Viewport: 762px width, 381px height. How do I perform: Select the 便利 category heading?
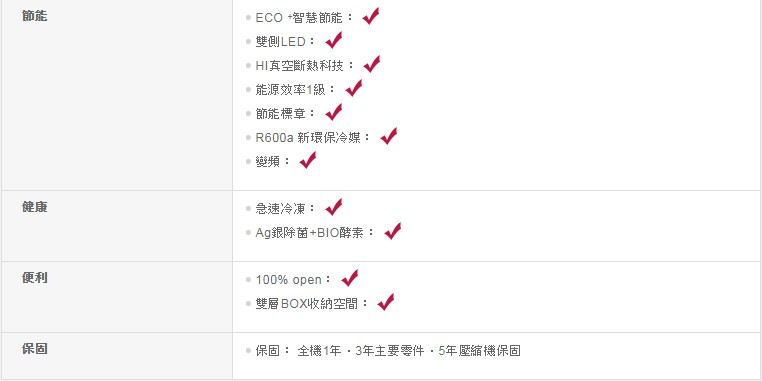(x=35, y=278)
